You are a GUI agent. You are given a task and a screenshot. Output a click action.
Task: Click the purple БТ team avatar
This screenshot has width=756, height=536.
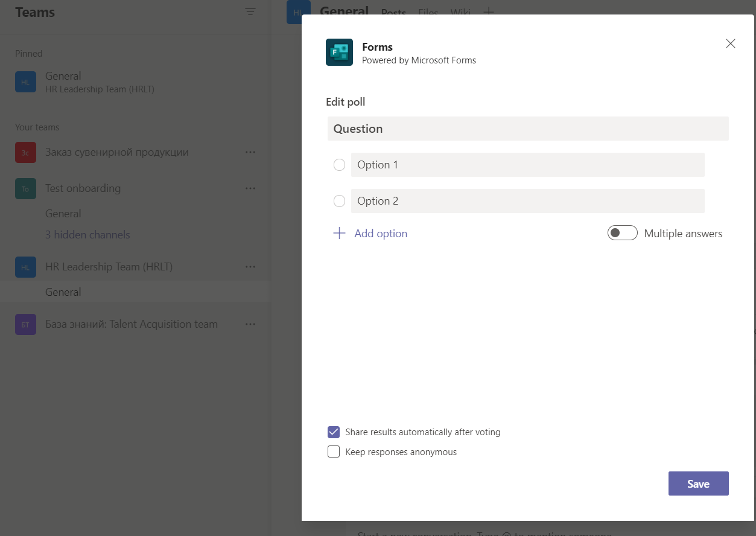coord(25,324)
